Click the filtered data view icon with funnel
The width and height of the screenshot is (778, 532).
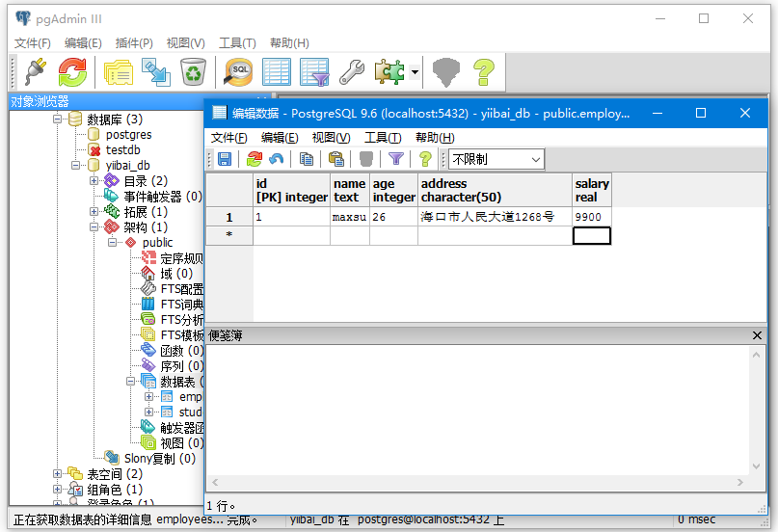314,71
